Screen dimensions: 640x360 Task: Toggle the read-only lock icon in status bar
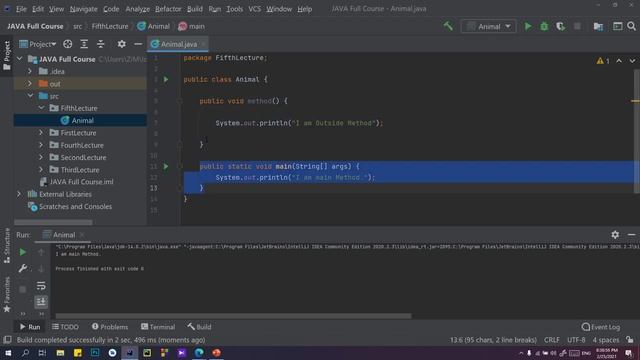tap(630, 340)
